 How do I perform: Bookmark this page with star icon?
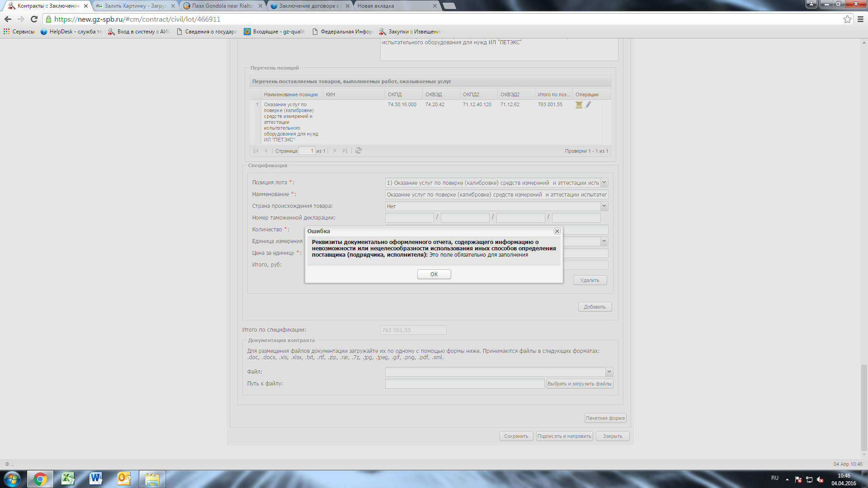pos(847,19)
